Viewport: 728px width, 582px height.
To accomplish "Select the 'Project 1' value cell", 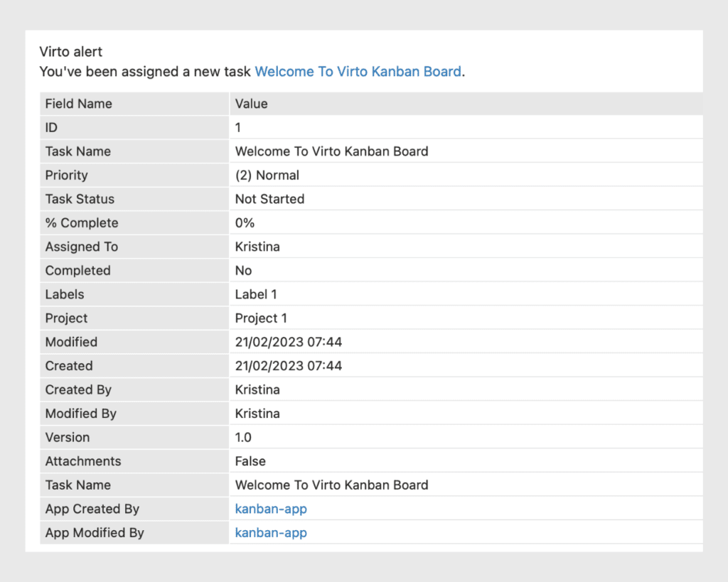I will click(466, 318).
